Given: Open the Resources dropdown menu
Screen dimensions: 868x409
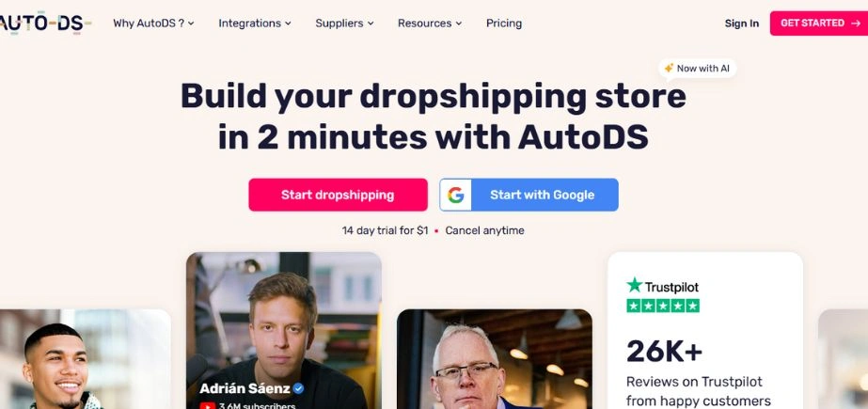Looking at the screenshot, I should [x=430, y=24].
